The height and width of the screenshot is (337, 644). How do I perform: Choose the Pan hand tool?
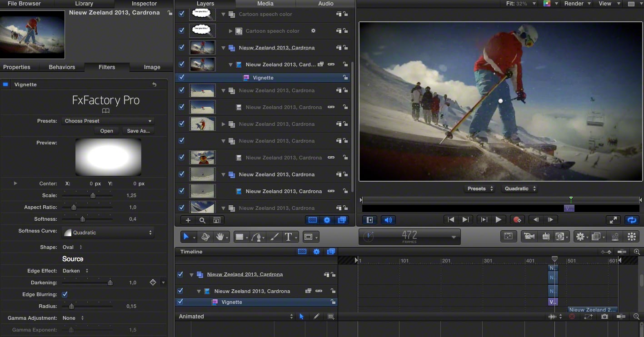pos(220,237)
